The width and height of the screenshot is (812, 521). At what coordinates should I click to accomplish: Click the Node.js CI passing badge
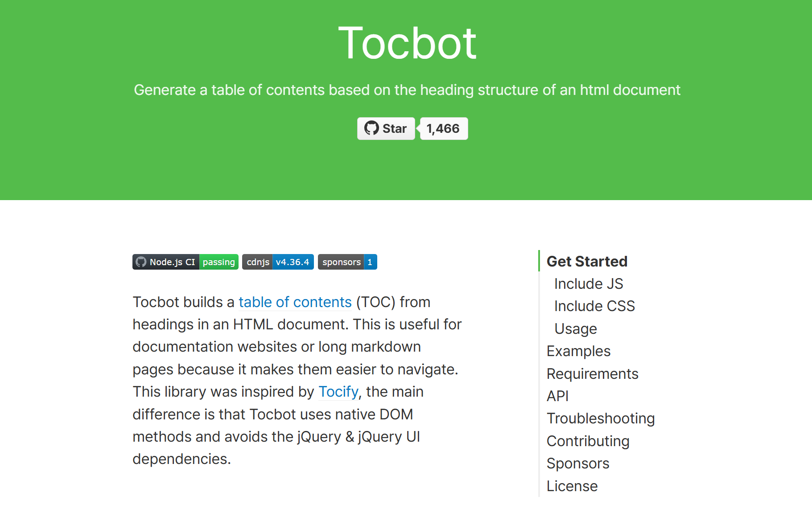(x=185, y=262)
